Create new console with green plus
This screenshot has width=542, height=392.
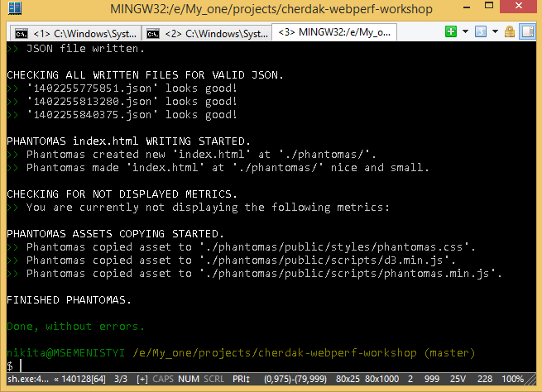point(451,31)
